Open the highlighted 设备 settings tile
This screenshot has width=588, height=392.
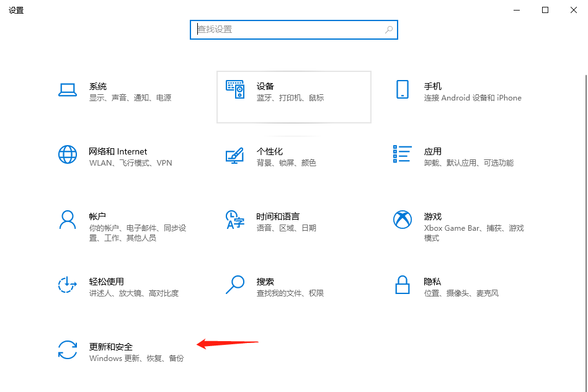pyautogui.click(x=293, y=97)
